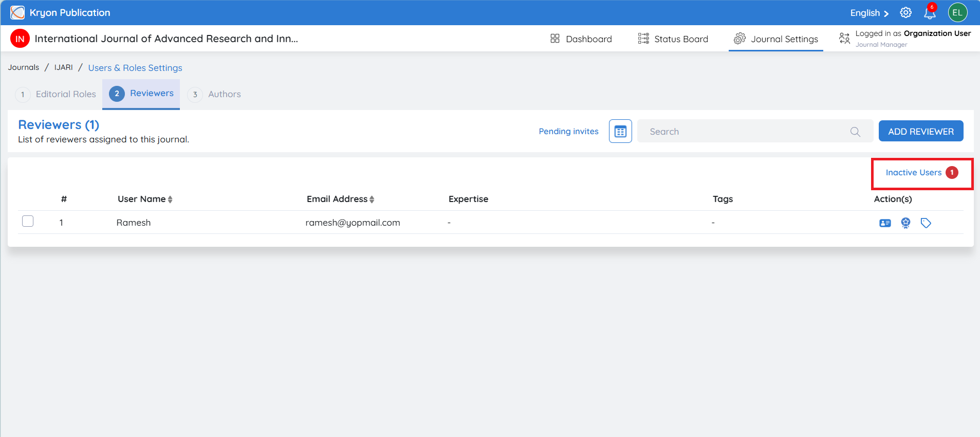This screenshot has width=980, height=437.
Task: Open Ramesh's profile card icon
Action: [x=885, y=223]
